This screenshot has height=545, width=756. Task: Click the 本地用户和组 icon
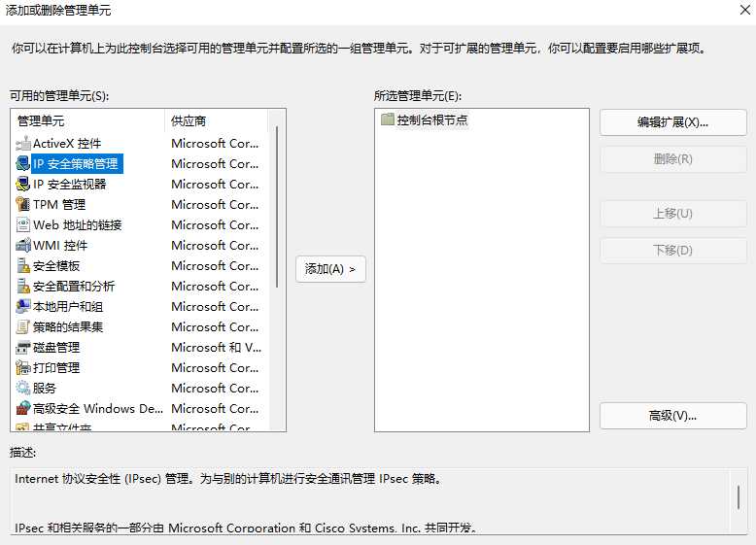coord(22,306)
